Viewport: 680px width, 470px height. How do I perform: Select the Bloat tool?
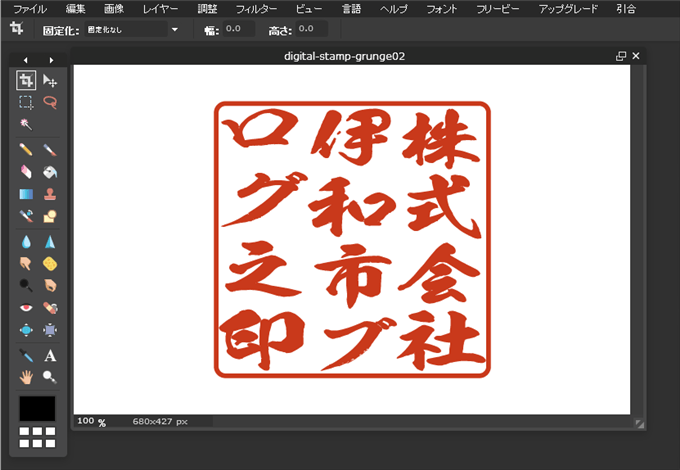(26, 330)
